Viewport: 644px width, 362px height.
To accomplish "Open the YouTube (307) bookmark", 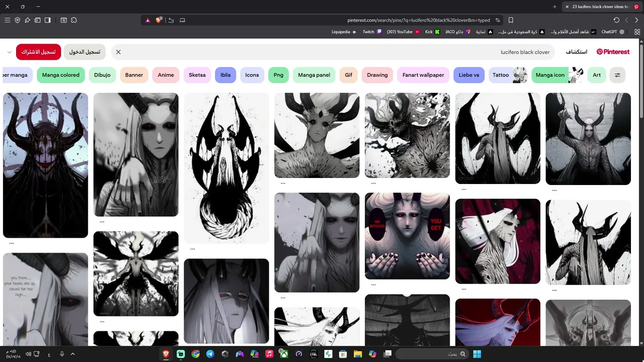I will [403, 32].
